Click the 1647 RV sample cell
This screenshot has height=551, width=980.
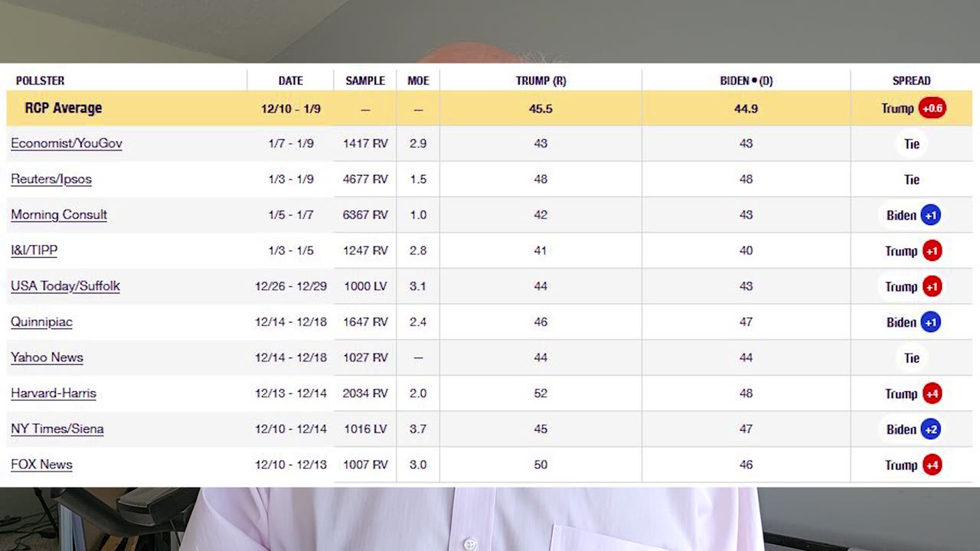[x=365, y=322]
